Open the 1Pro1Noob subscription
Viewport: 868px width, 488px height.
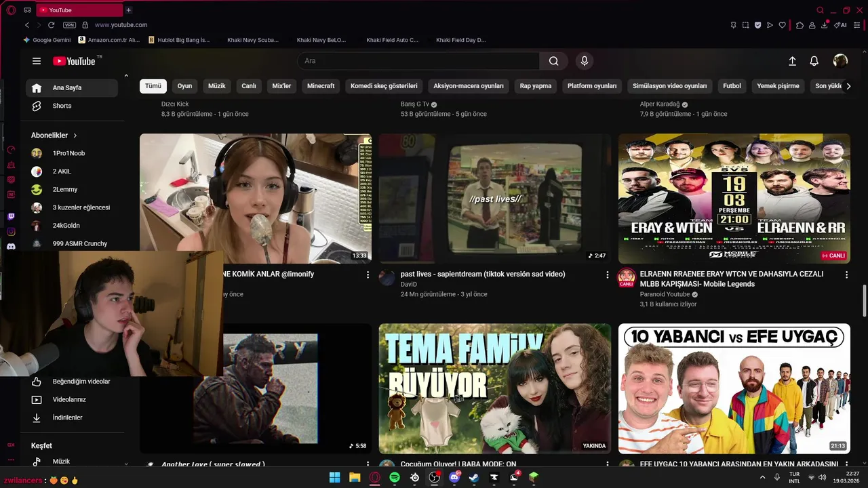(72, 153)
